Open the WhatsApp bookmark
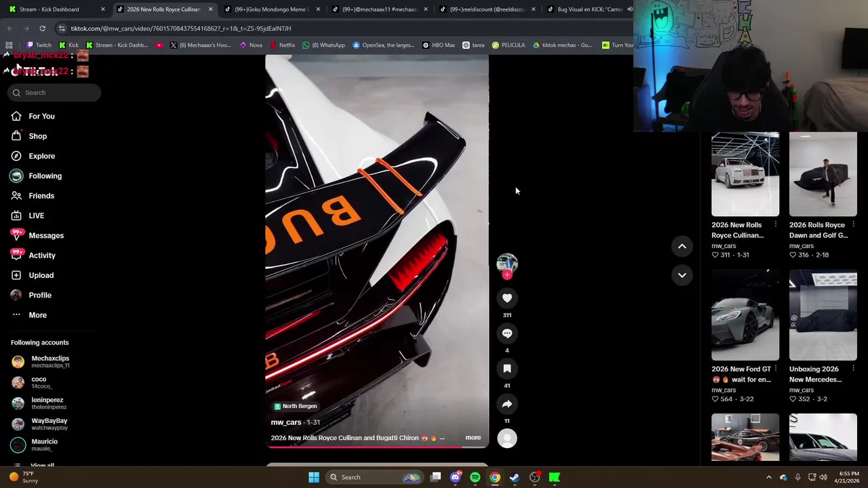 tap(324, 45)
